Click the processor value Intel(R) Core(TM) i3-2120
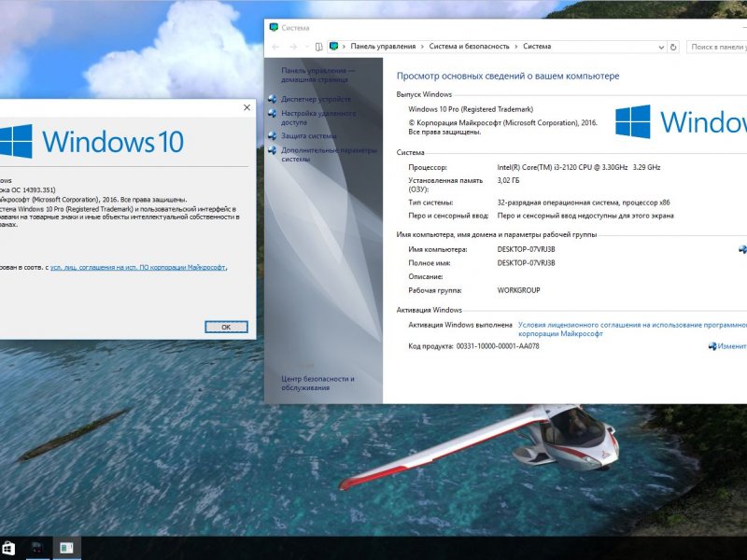Image resolution: width=747 pixels, height=560 pixels. click(579, 167)
